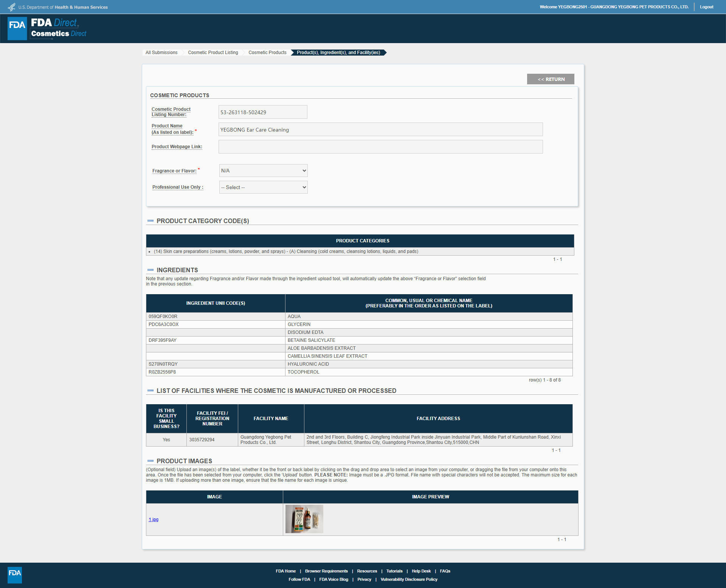The height and width of the screenshot is (588, 726).
Task: Click UNII code PDC6A3C0OX cell
Action: click(x=216, y=324)
